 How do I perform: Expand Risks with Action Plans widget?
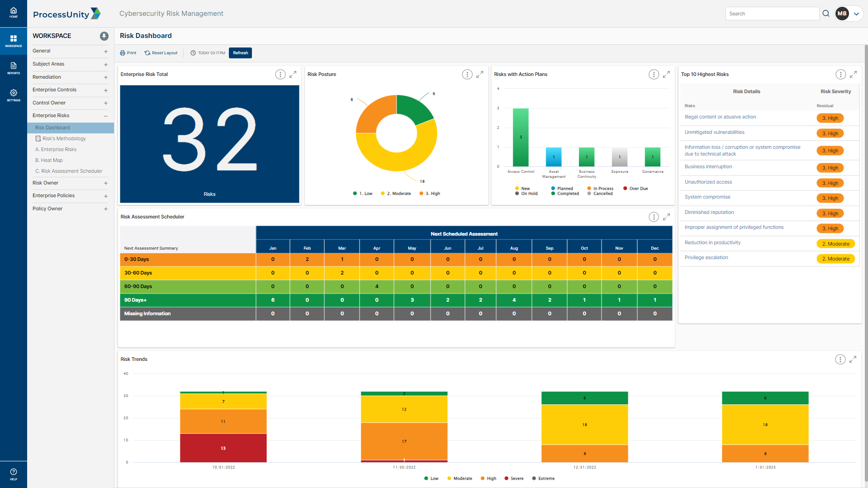pyautogui.click(x=667, y=74)
